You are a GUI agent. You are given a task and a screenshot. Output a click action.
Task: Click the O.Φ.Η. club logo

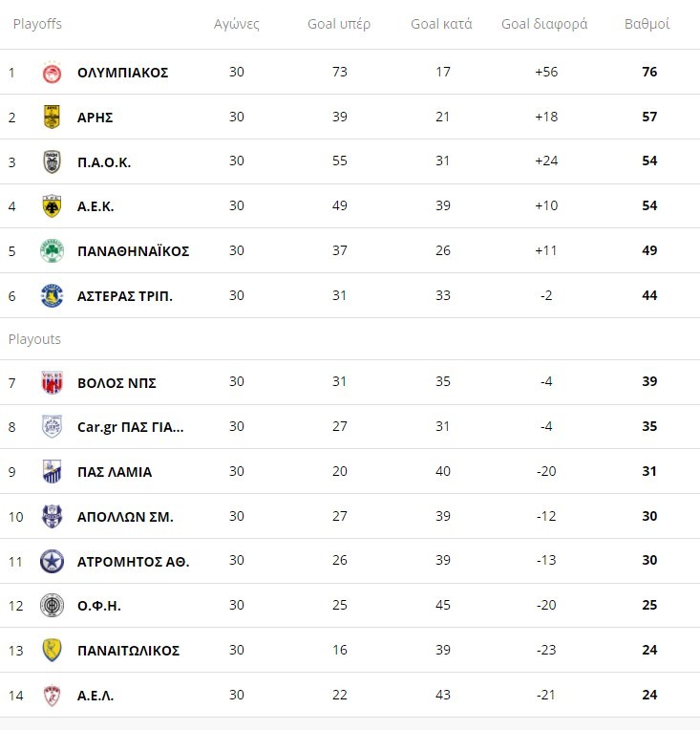pos(52,606)
